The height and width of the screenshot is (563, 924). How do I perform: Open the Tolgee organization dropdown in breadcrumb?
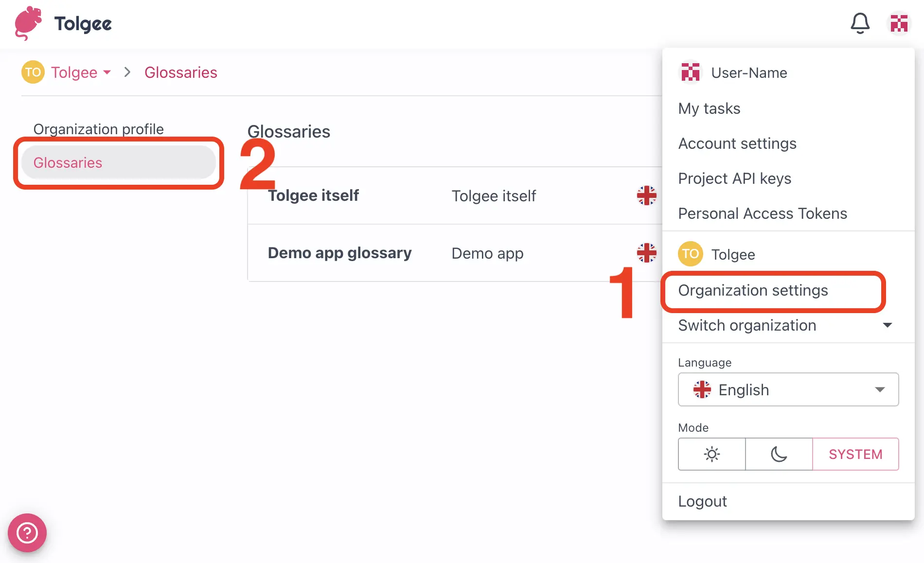81,72
